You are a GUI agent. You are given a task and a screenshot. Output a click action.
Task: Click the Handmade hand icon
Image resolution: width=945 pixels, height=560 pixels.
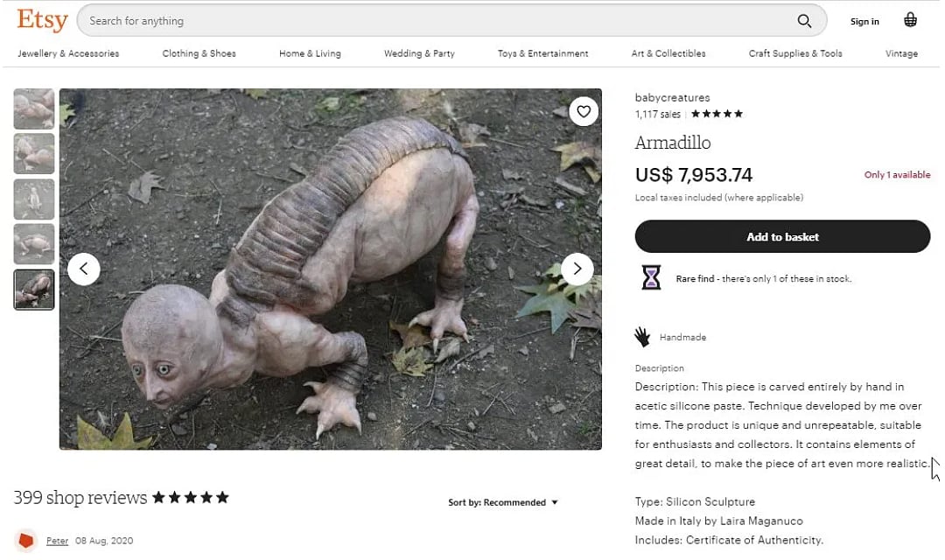pos(641,336)
